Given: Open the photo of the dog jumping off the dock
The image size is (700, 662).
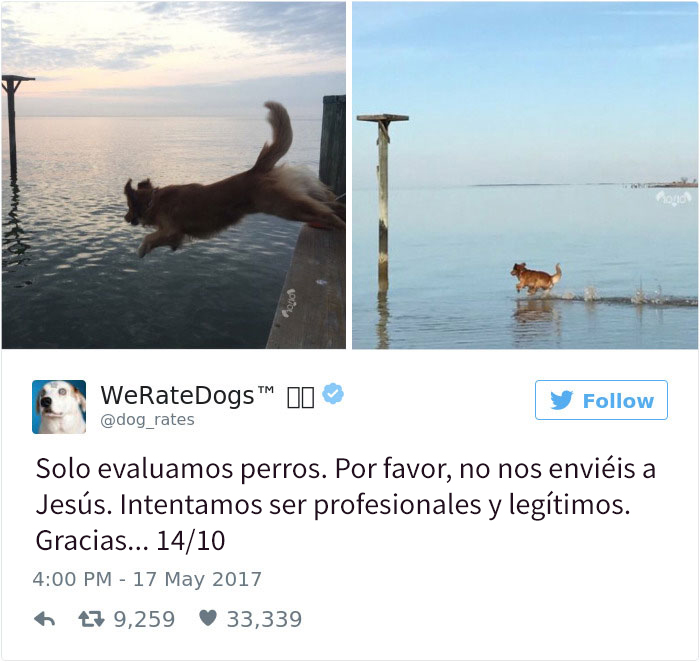Looking at the screenshot, I should (174, 175).
